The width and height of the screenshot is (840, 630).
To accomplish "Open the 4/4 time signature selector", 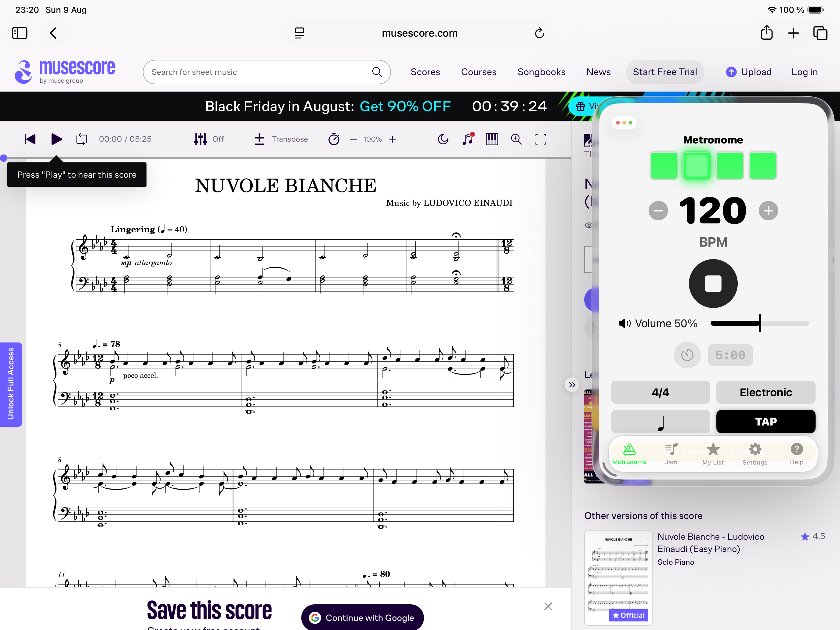I will tap(661, 392).
